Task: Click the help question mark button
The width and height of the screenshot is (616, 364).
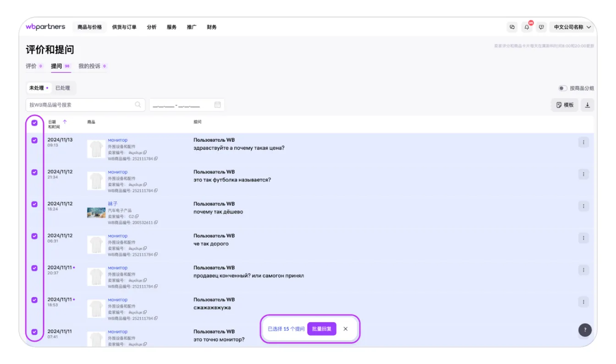Action: 585,330
